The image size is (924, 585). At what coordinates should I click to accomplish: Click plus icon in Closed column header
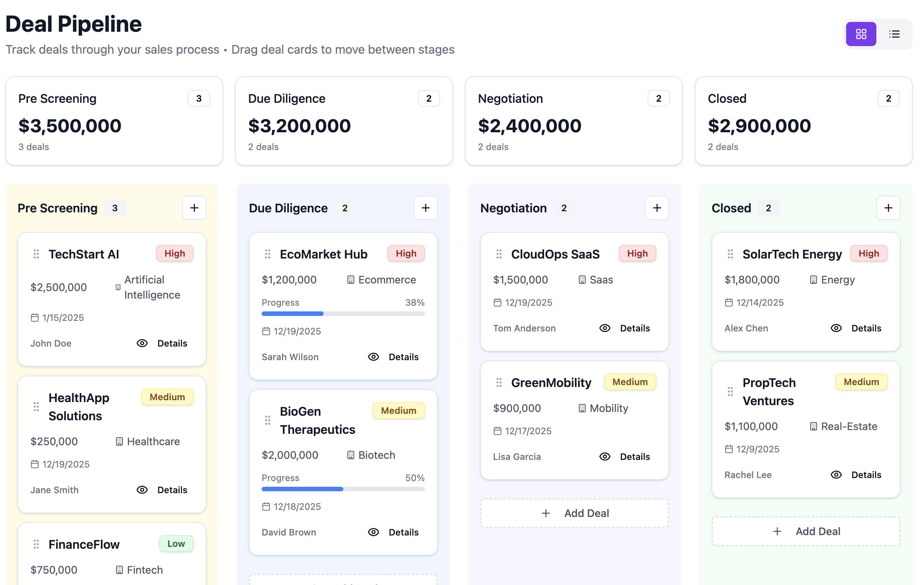pos(888,208)
